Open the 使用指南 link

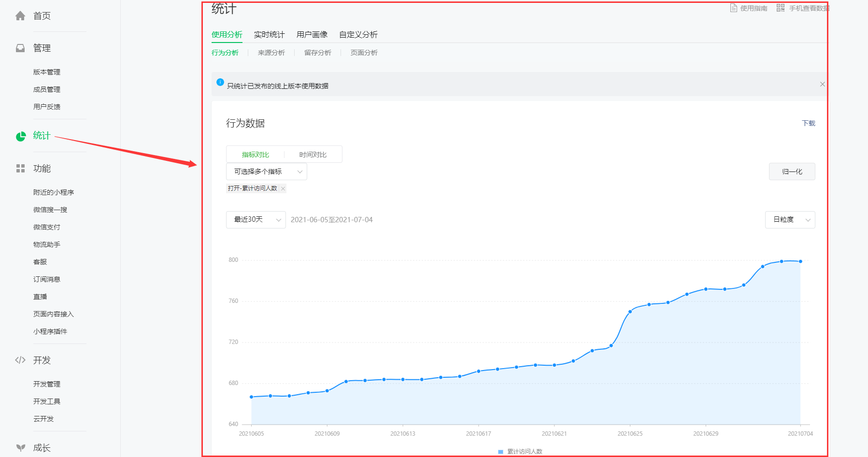(754, 8)
